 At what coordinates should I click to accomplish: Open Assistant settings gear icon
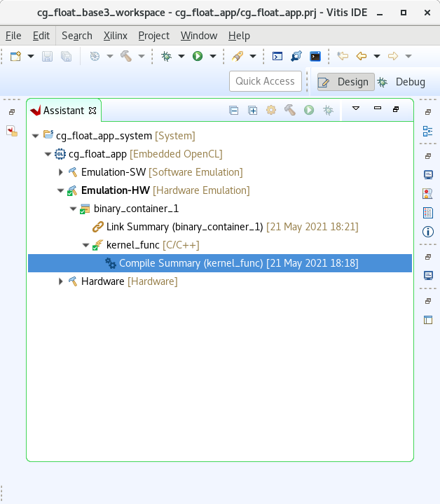(x=271, y=111)
